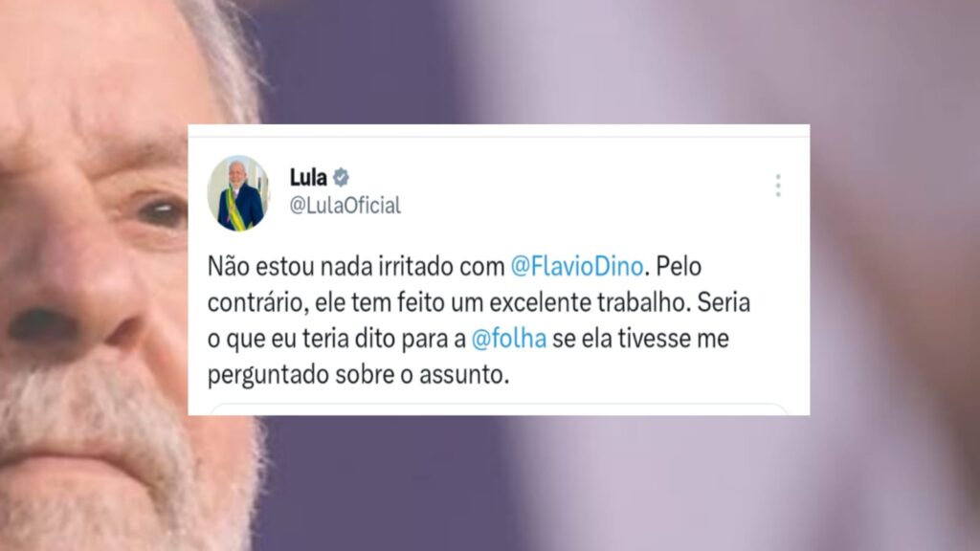The image size is (980, 551).
Task: Follow the @FlavioDino mention link
Action: [577, 267]
